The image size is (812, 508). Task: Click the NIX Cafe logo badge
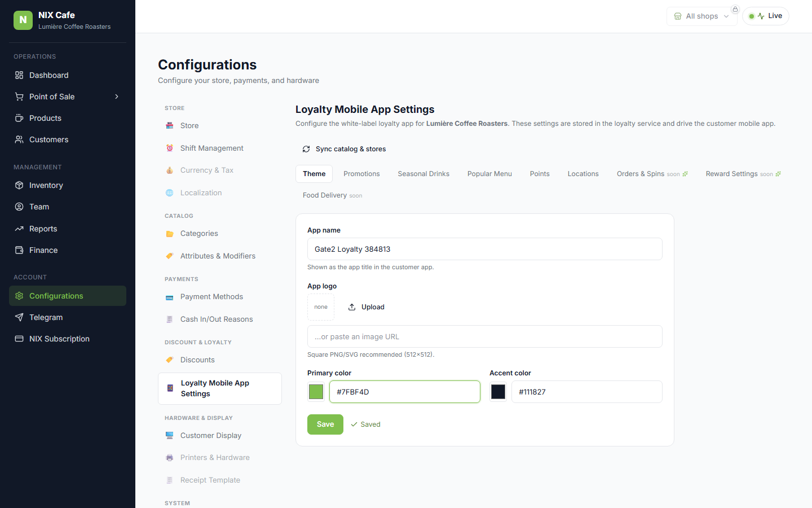(23, 20)
